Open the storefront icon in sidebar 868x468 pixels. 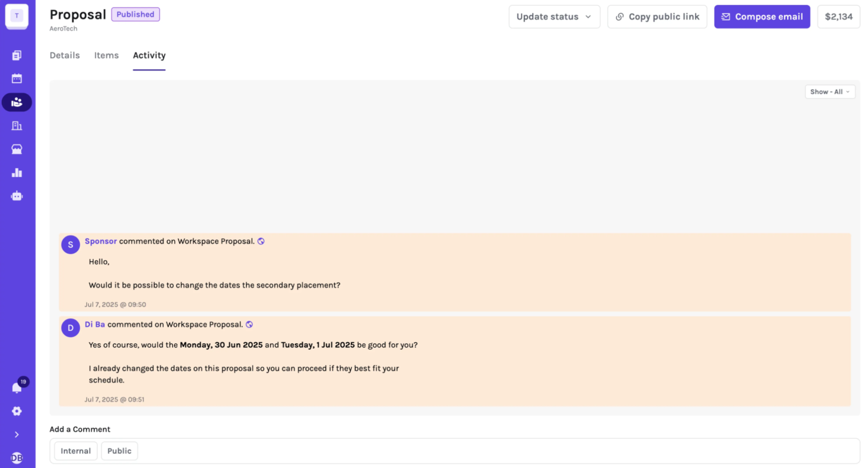[x=17, y=149]
